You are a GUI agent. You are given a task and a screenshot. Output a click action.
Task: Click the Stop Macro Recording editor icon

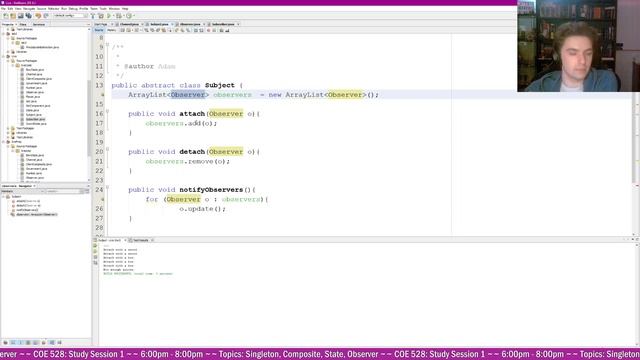(x=214, y=30)
